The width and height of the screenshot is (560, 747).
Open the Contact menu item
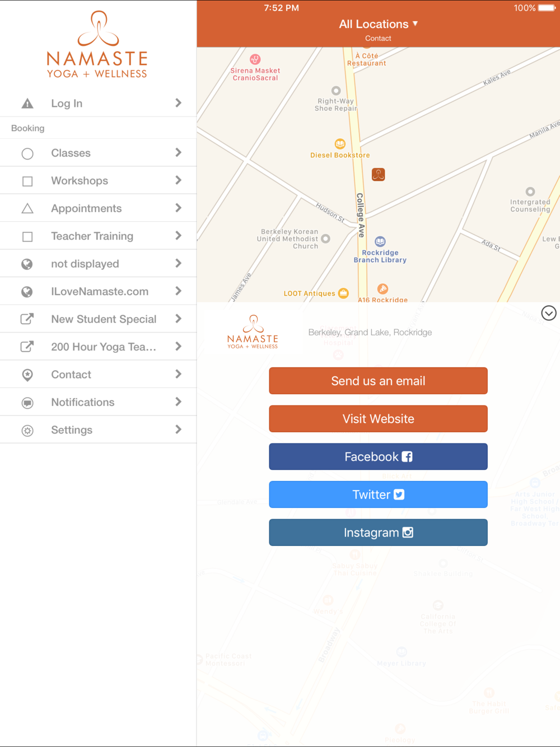[x=98, y=375]
